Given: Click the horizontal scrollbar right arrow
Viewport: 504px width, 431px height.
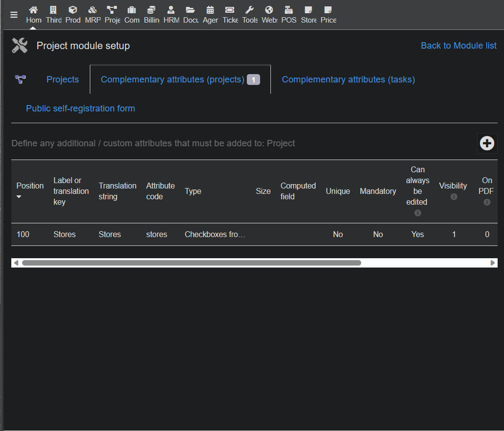Looking at the screenshot, I should [x=493, y=263].
